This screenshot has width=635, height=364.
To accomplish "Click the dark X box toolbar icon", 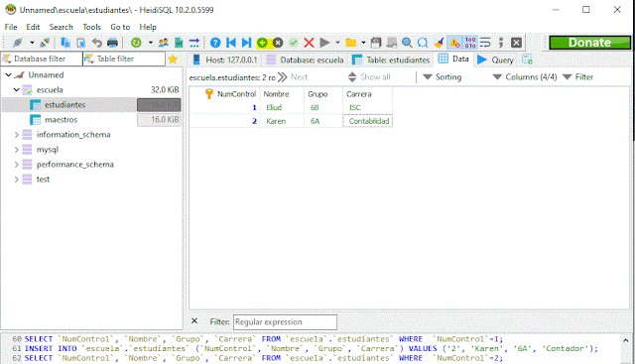I will [516, 43].
